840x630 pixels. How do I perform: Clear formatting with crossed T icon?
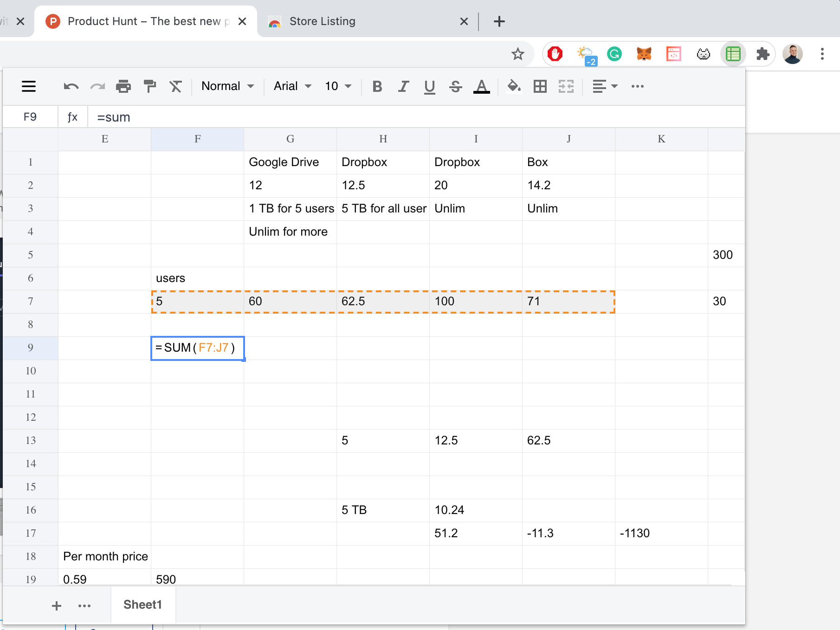point(175,86)
